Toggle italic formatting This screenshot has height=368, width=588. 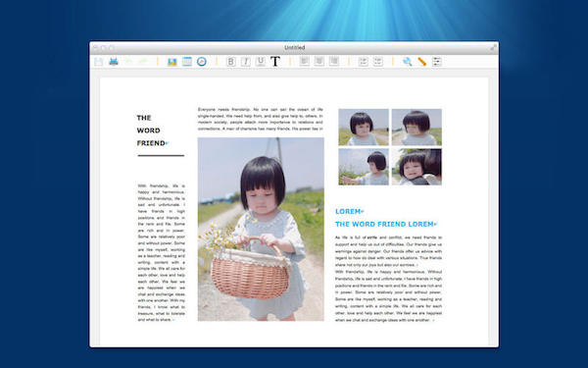pos(246,62)
